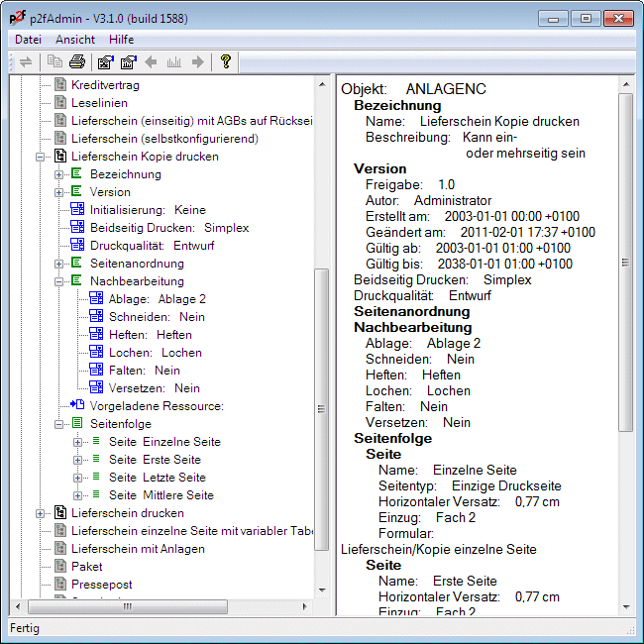Click the blue icon beside Lochen property

(96, 353)
